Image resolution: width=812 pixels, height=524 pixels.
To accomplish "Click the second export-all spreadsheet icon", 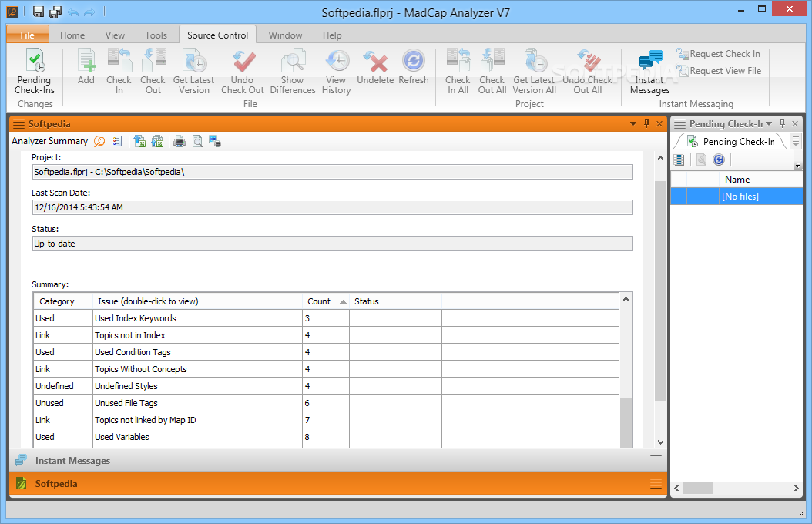I will point(157,141).
